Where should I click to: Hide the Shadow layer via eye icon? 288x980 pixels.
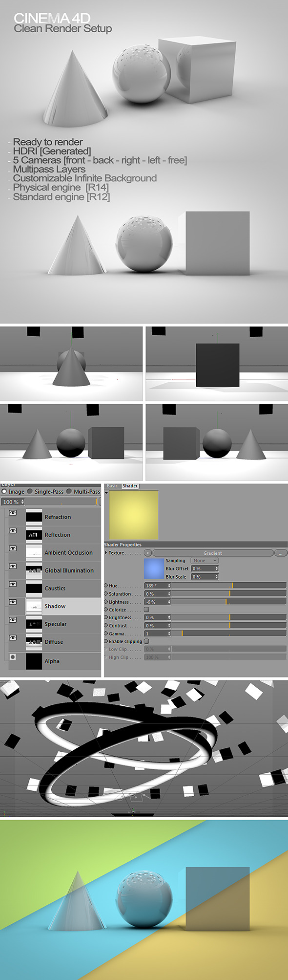pos(13,602)
